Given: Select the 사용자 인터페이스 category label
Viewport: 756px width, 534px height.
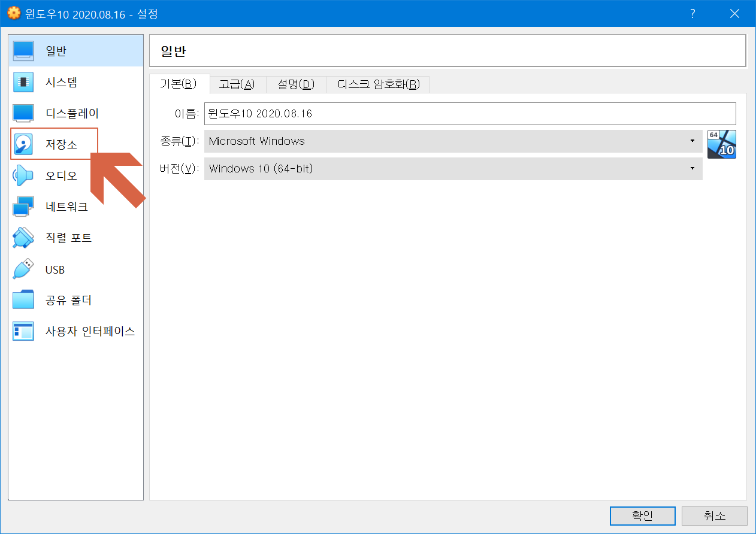Looking at the screenshot, I should pos(90,331).
